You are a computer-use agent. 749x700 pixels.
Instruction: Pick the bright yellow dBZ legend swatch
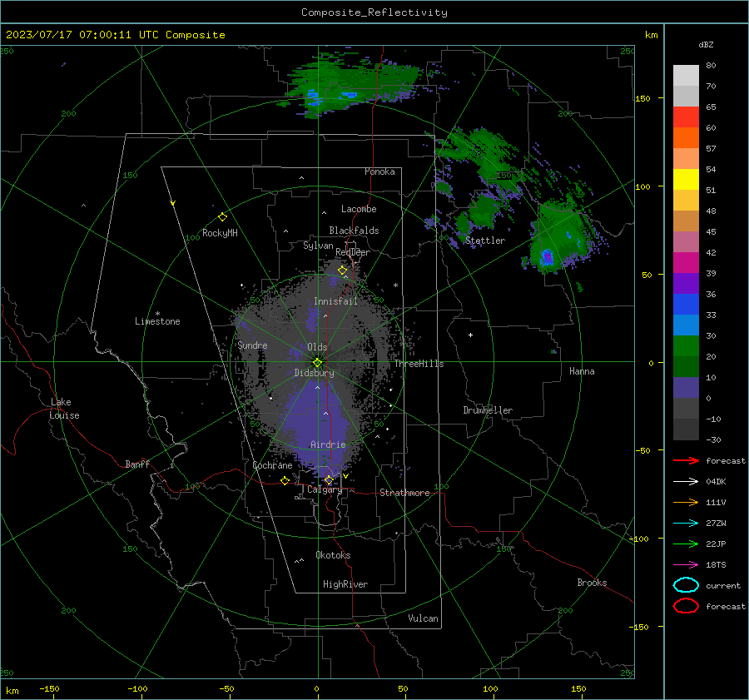point(686,179)
